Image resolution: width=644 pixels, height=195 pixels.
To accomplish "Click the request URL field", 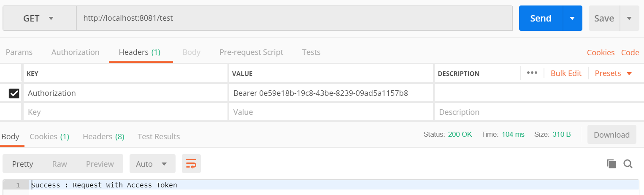I will (294, 18).
